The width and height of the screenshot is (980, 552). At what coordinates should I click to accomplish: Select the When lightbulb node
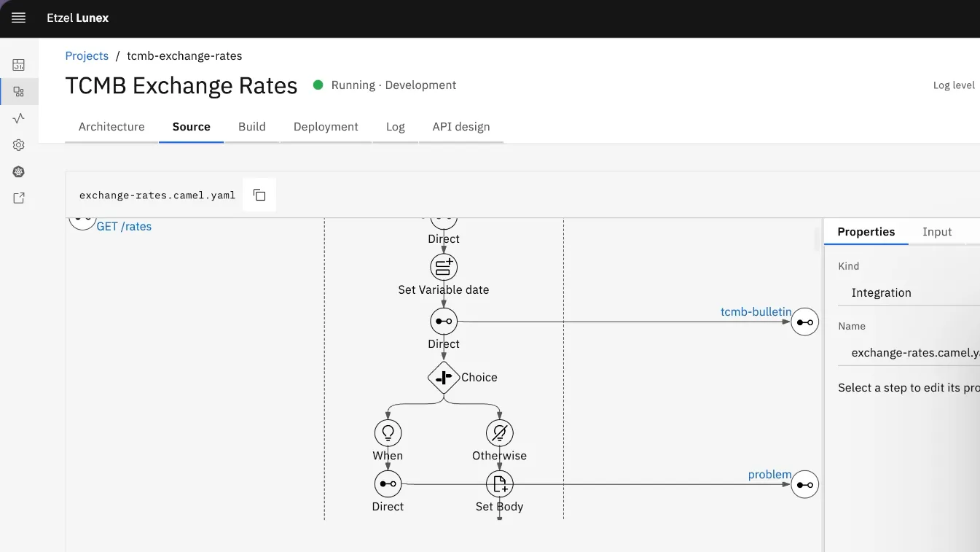coord(388,433)
